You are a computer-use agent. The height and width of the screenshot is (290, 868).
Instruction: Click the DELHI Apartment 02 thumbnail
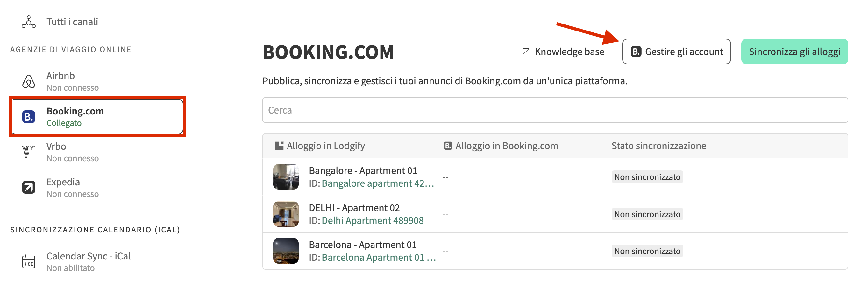286,214
